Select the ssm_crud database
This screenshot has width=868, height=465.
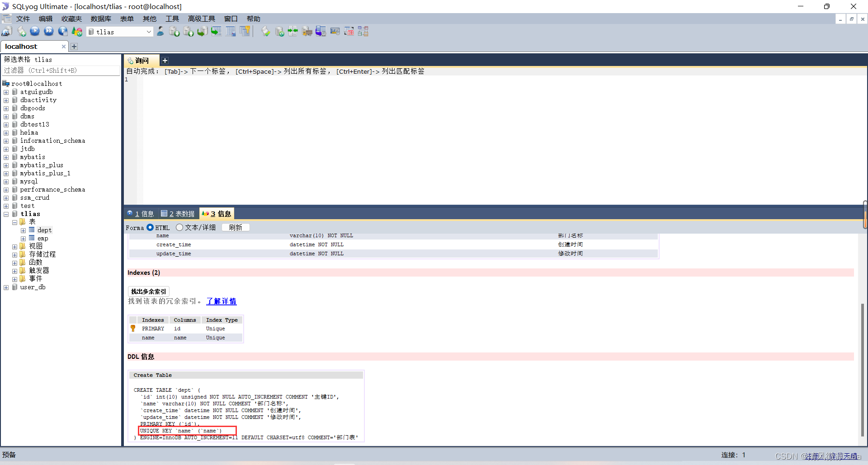click(35, 197)
